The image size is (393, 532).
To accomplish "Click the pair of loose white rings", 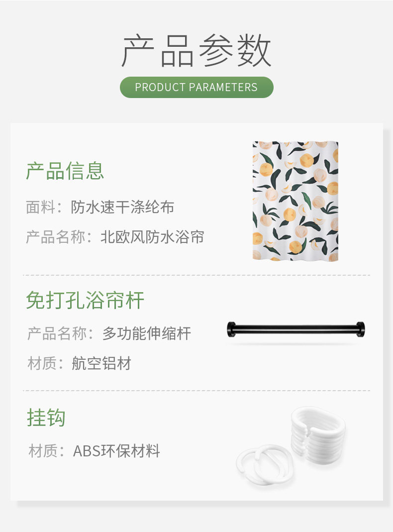I will coord(265,464).
